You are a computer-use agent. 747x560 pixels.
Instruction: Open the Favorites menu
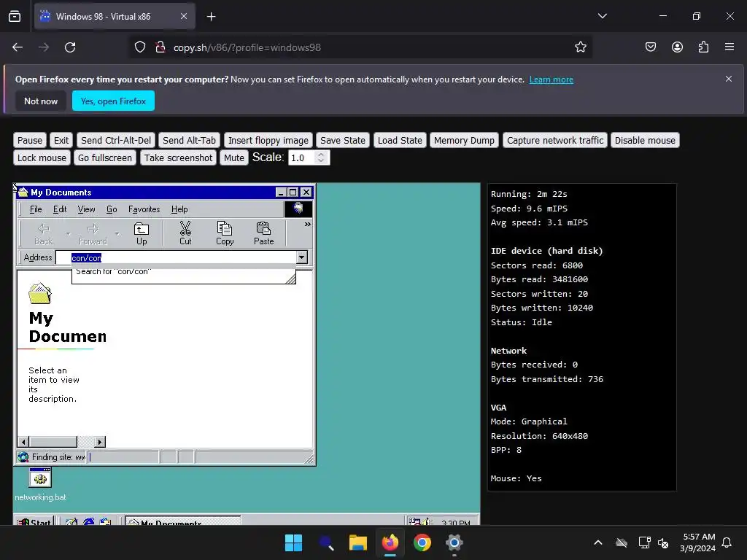(x=144, y=209)
